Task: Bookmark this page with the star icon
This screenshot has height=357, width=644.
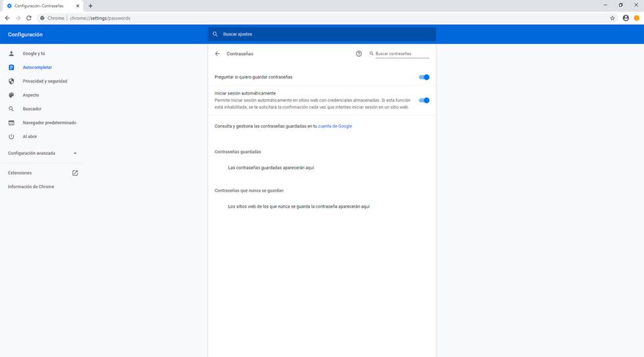Action: 612,18
